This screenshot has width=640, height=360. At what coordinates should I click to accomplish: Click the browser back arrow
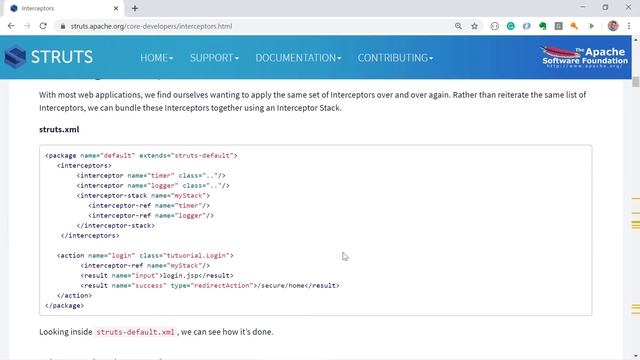pos(11,26)
